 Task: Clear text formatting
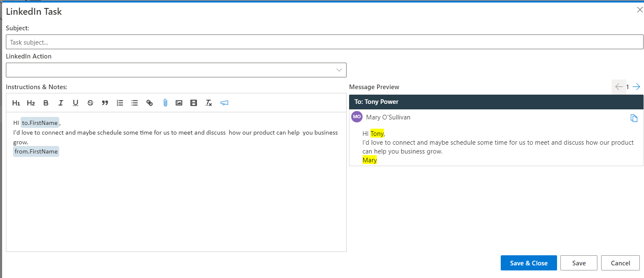(209, 103)
